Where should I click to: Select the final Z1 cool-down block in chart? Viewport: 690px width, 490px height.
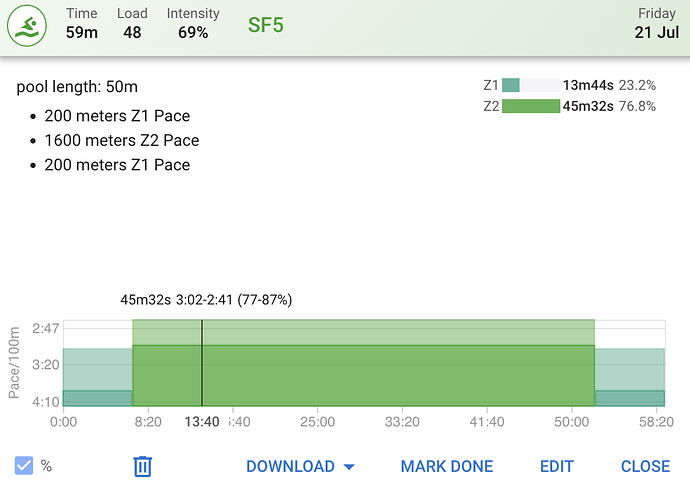click(x=630, y=377)
